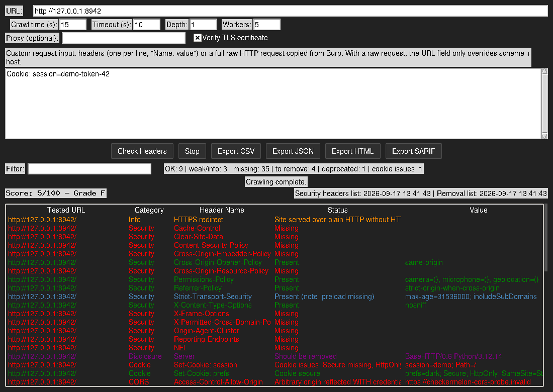Viewport: 553px width, 392px height.
Task: Focus the Filter text field
Action: pos(89,169)
